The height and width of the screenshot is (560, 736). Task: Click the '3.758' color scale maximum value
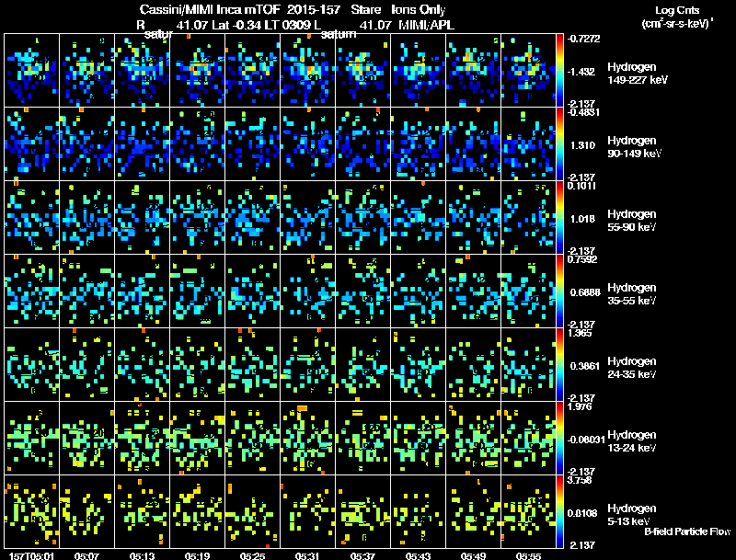click(579, 480)
